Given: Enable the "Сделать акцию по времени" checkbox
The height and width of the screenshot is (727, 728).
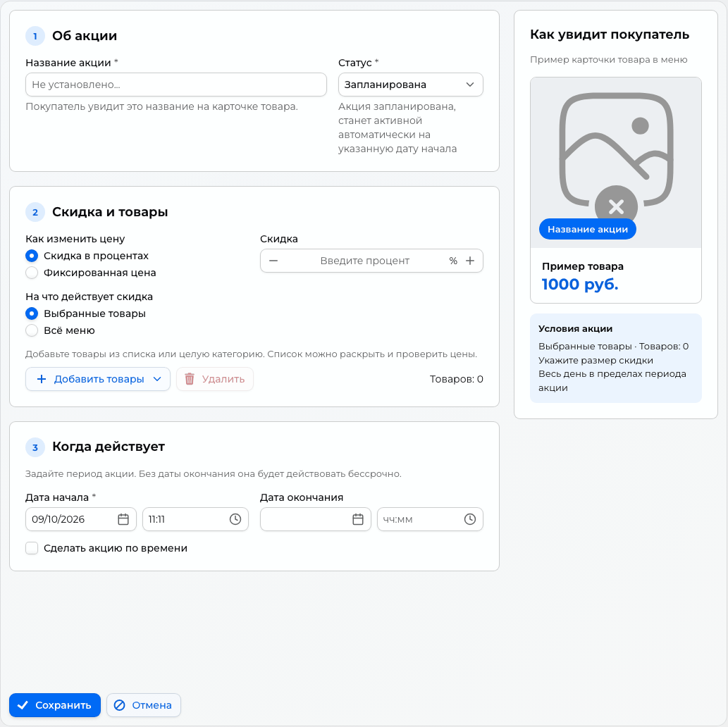Looking at the screenshot, I should tap(32, 548).
